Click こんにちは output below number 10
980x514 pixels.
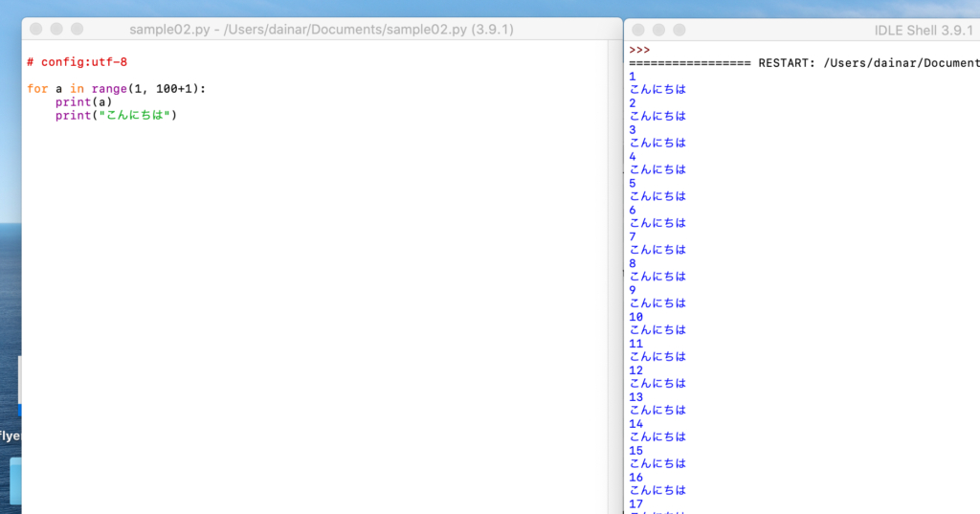pyautogui.click(x=657, y=330)
